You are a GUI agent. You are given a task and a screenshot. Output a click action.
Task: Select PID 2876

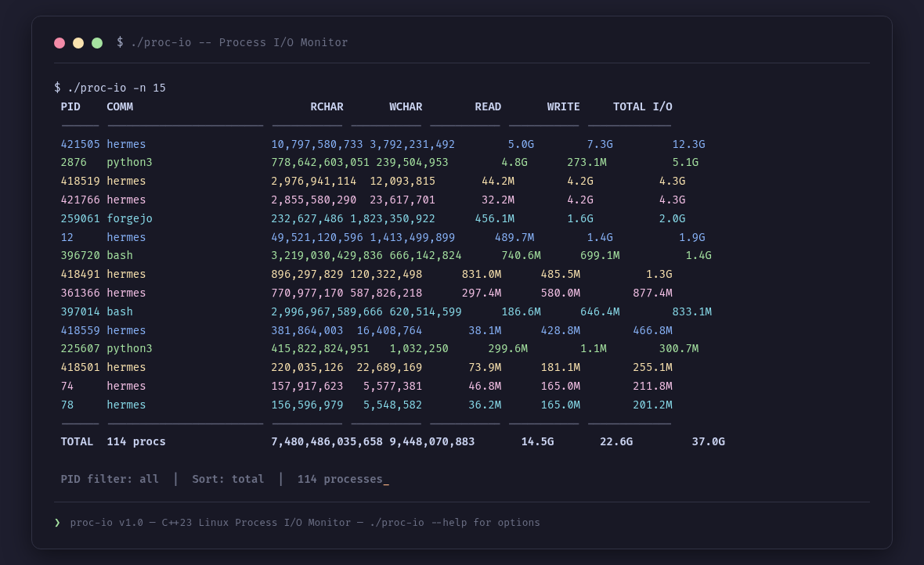[x=74, y=162]
